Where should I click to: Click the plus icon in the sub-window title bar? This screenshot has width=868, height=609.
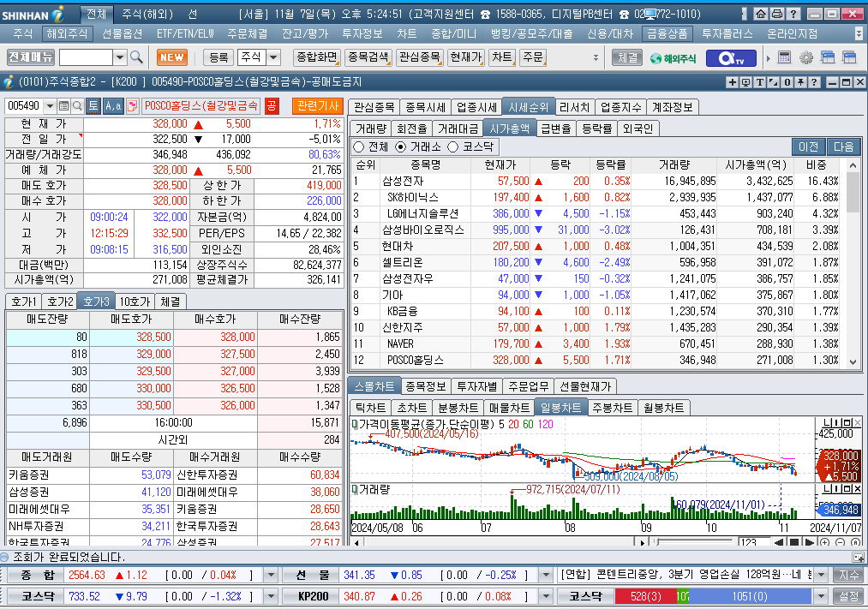coord(732,82)
